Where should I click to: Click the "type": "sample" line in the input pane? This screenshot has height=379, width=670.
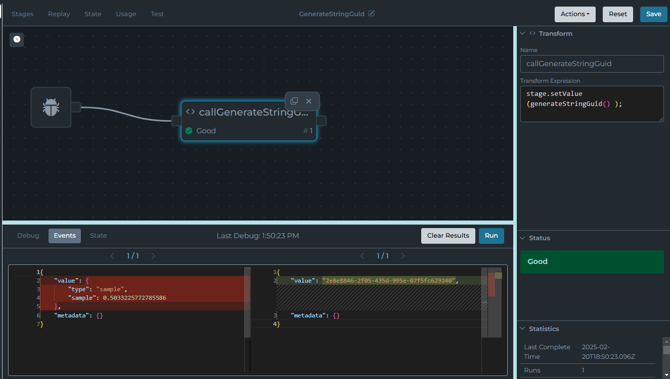97,289
